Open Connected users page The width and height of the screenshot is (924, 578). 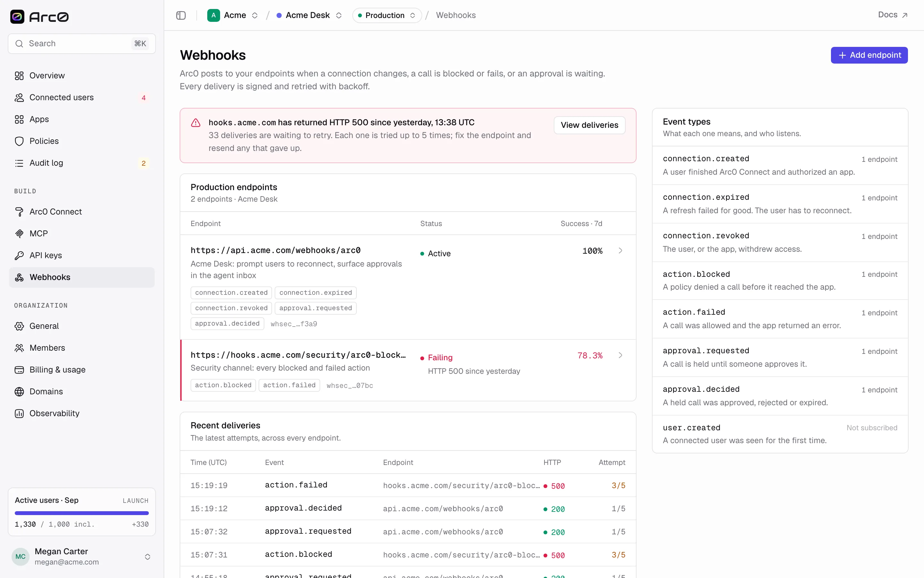(82, 98)
